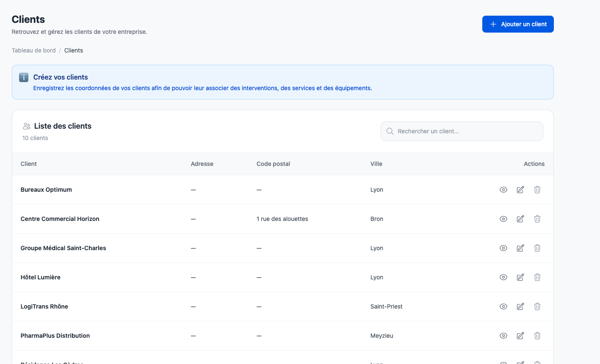Viewport: 600px width, 364px height.
Task: Click the Saint-Priest city cell
Action: point(387,306)
